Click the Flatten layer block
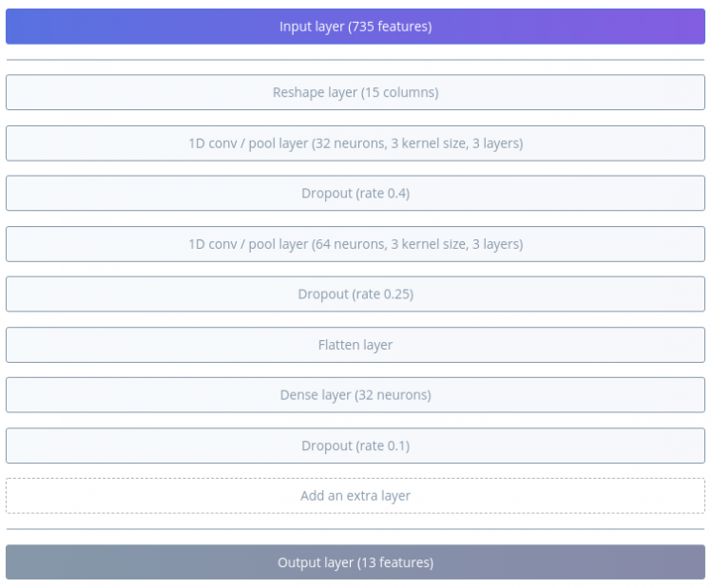The image size is (711, 588). (355, 345)
